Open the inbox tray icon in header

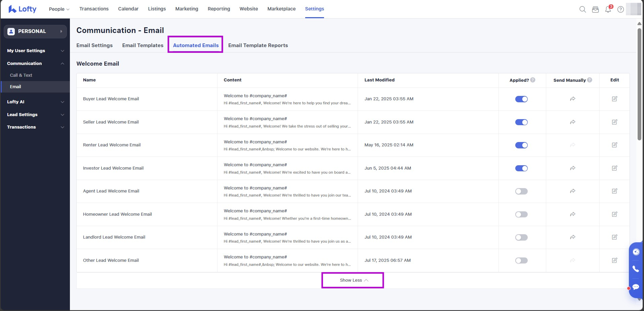(595, 9)
